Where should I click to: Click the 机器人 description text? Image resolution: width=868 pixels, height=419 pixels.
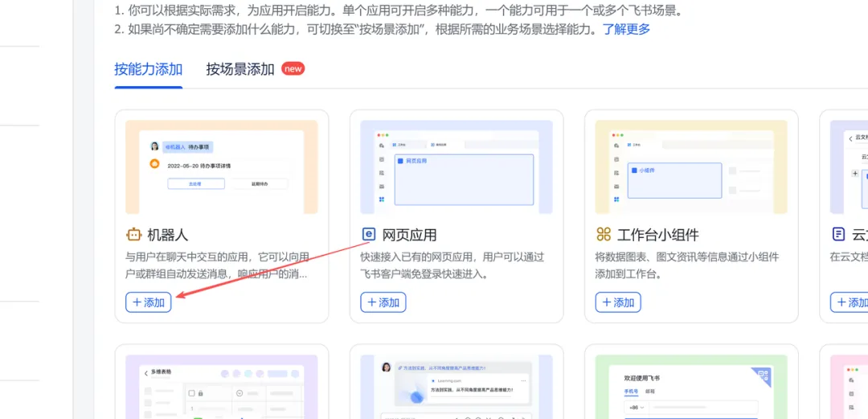tap(218, 265)
